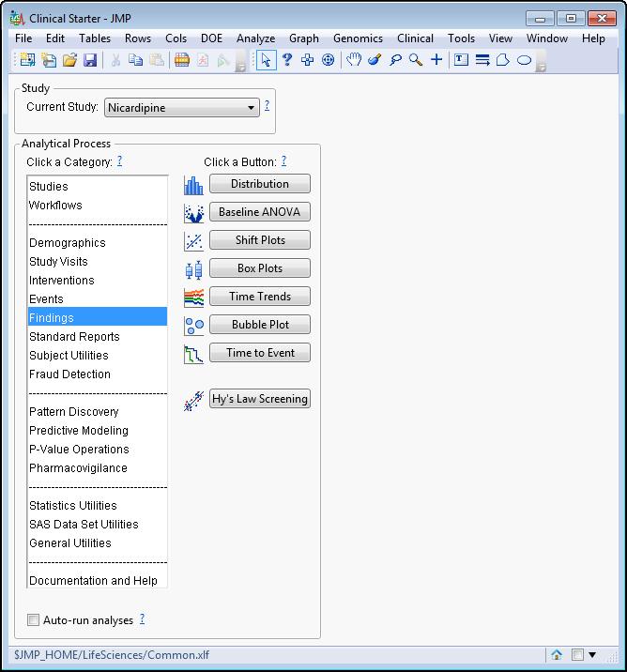The height and width of the screenshot is (672, 627).
Task: Choose the Pharmacovigilance category
Action: 98,467
